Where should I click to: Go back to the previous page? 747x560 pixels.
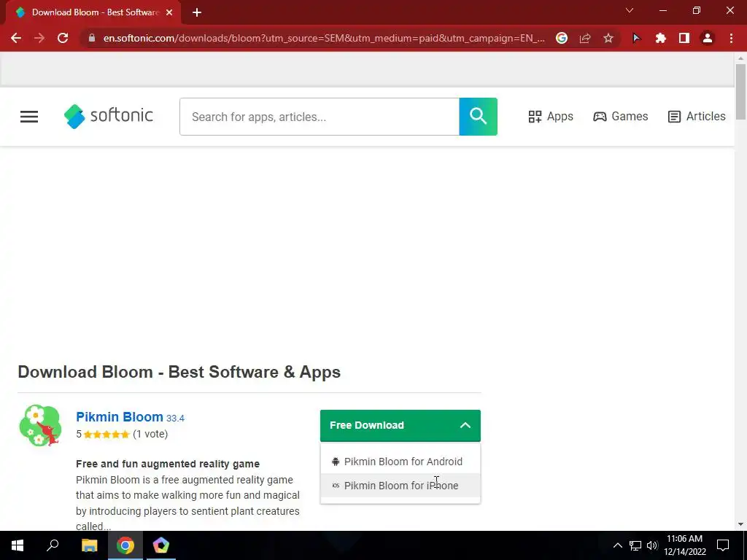coord(16,38)
